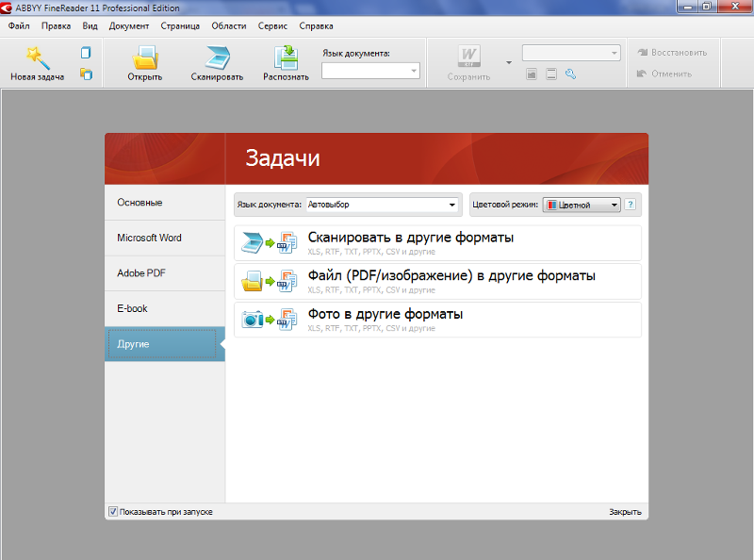This screenshot has height=560, width=754.
Task: Click the Отменить button text
Action: [x=671, y=74]
